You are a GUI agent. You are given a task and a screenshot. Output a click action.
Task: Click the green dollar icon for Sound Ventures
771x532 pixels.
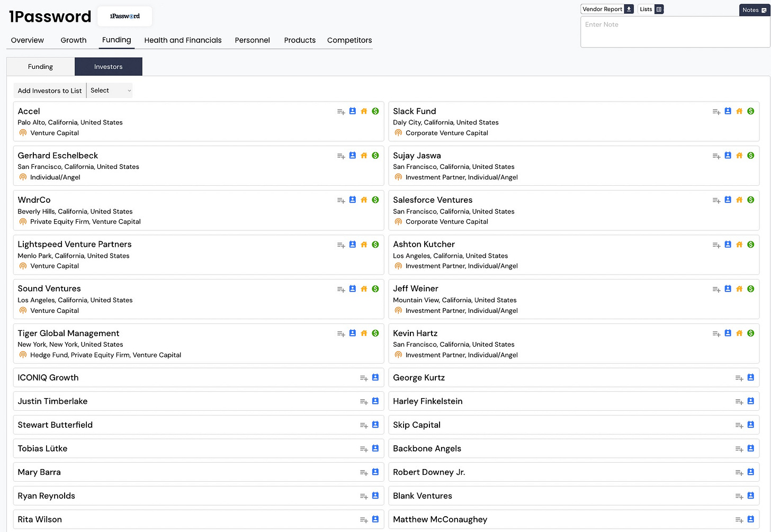pos(375,289)
